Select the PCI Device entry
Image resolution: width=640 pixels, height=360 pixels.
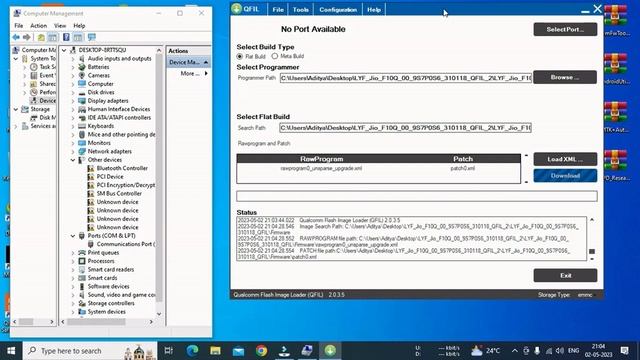pyautogui.click(x=110, y=177)
